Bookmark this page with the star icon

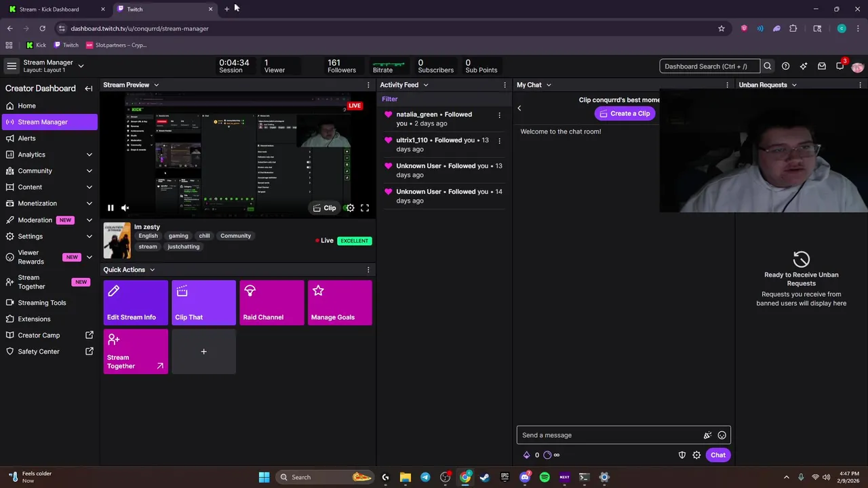[722, 28]
